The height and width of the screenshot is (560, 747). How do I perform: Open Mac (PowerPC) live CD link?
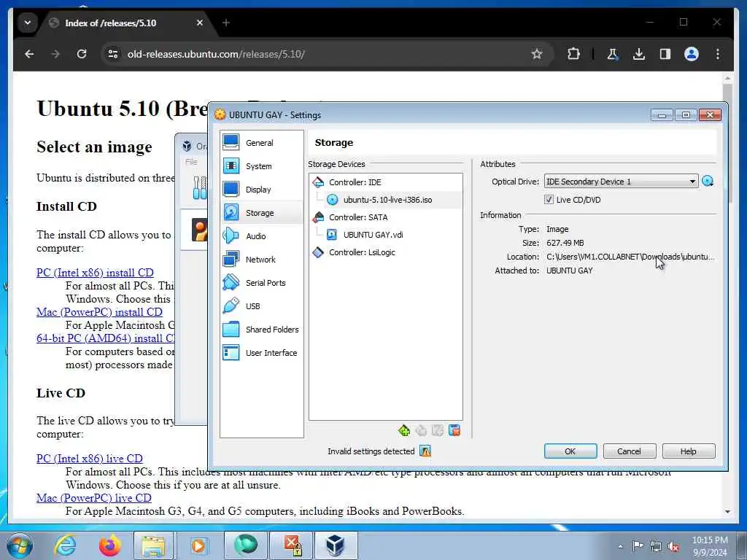(94, 498)
